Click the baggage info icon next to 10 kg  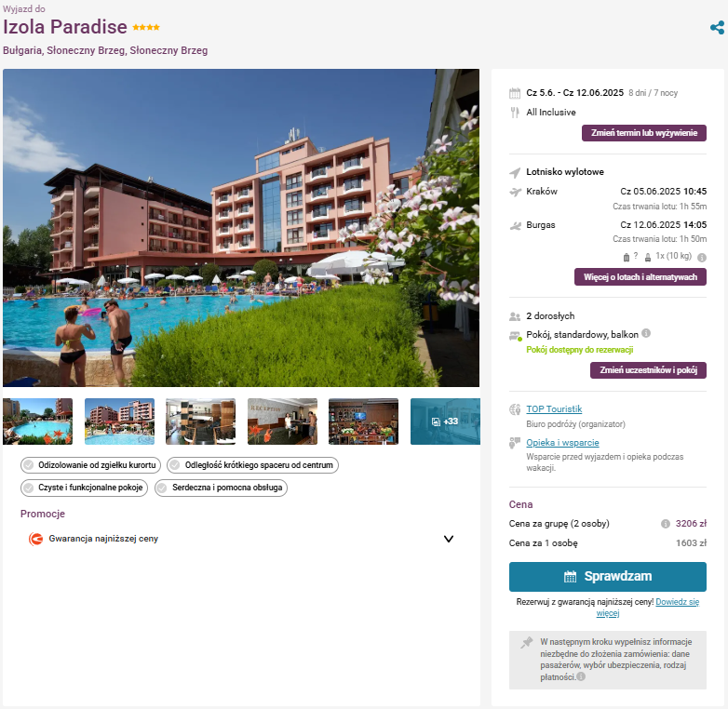click(702, 258)
